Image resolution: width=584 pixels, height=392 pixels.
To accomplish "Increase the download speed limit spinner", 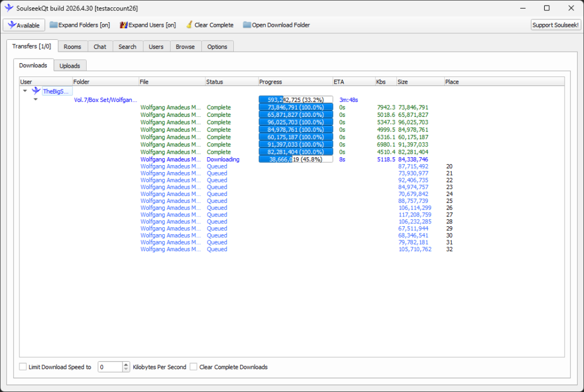I will click(126, 365).
